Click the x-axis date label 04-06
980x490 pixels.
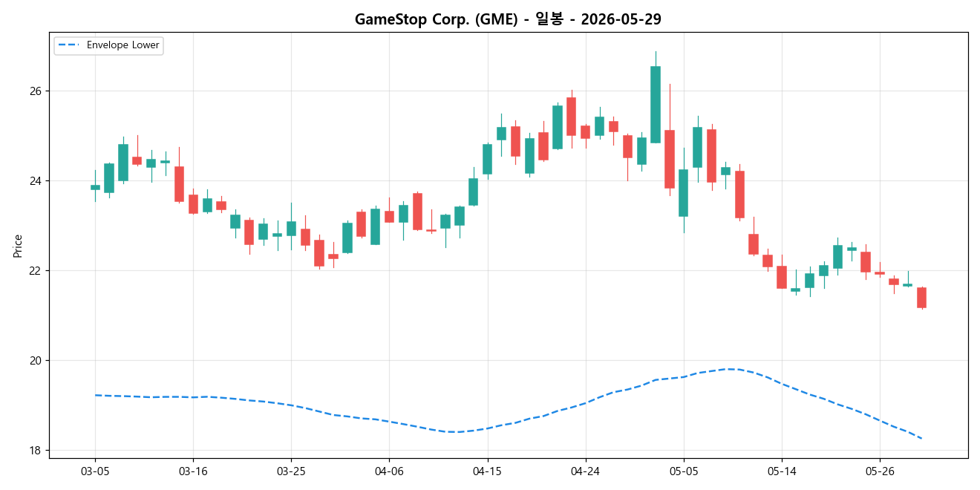pyautogui.click(x=389, y=471)
